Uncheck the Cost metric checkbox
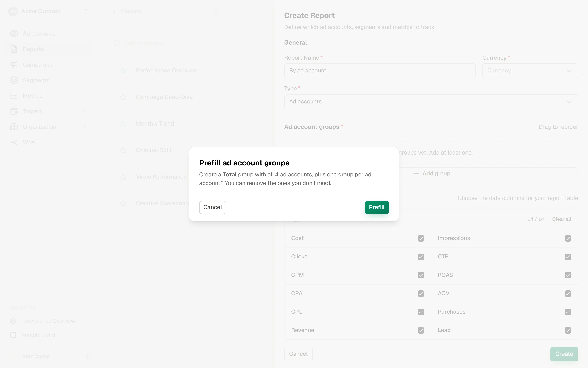This screenshot has height=368, width=588. point(421,238)
